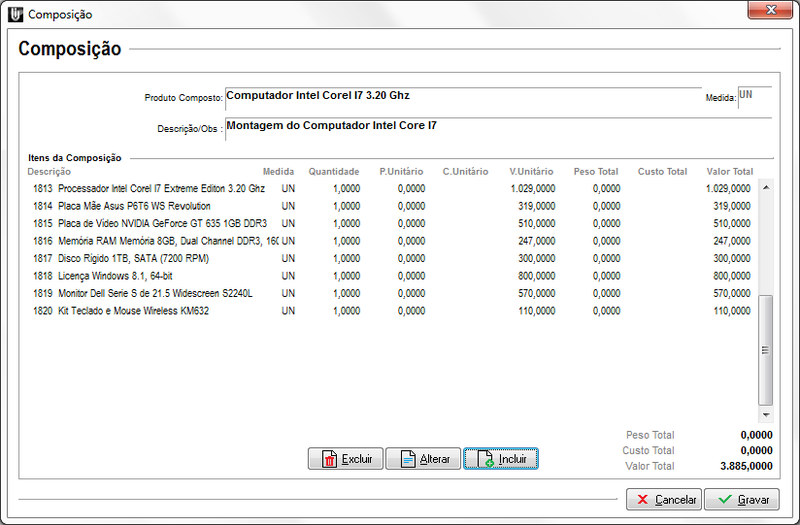Click the V.Unitário column header
Screen dimensions: 800x525
530,172
